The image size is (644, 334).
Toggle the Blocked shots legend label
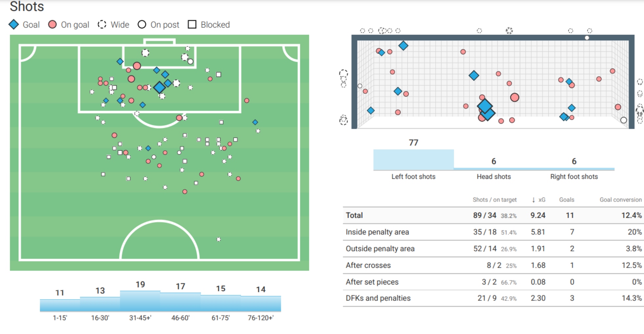click(215, 25)
